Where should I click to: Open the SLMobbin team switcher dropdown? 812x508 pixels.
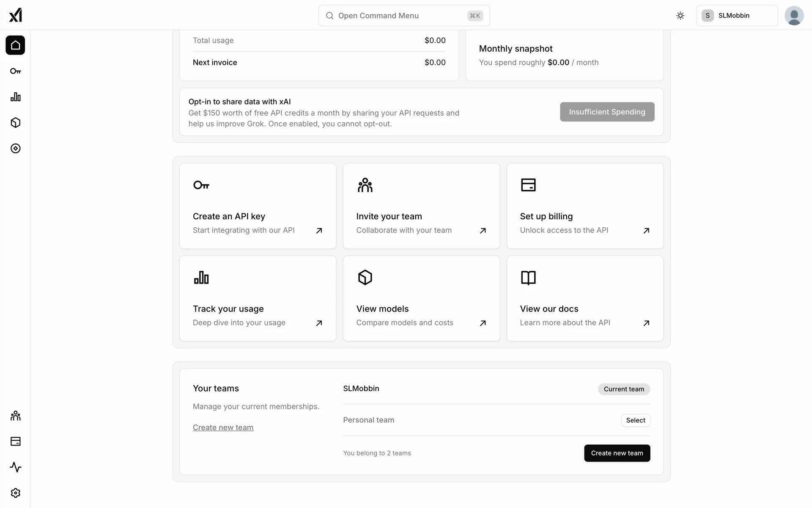coord(737,16)
